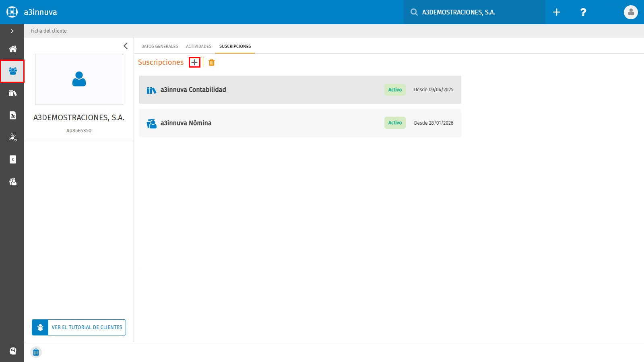This screenshot has width=644, height=362.
Task: Open the clients icon in sidebar
Action: (13, 71)
